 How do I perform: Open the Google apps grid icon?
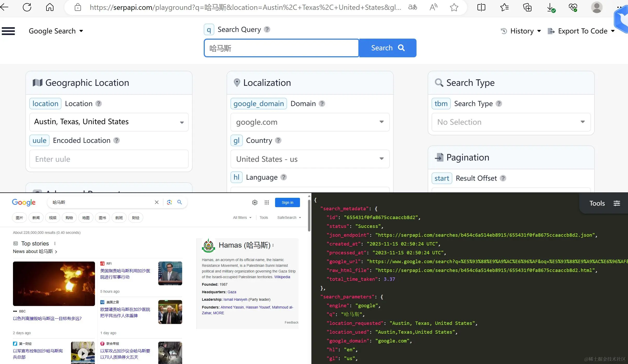(267, 202)
